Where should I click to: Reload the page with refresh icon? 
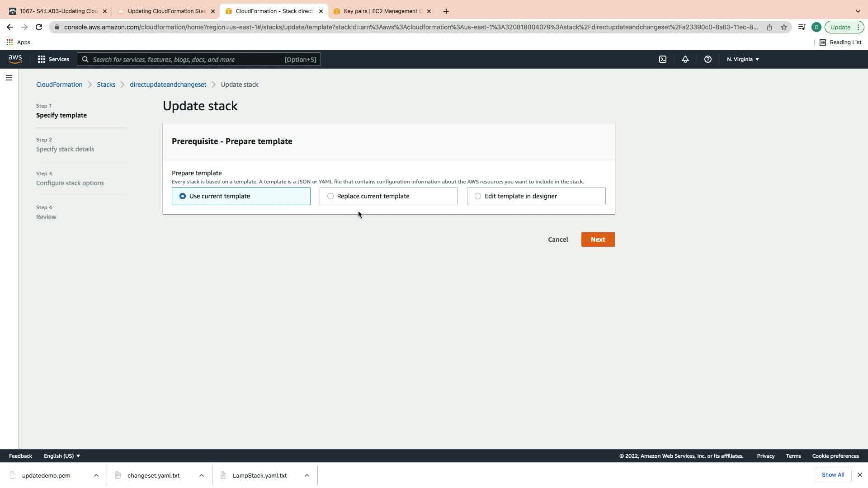point(39,27)
